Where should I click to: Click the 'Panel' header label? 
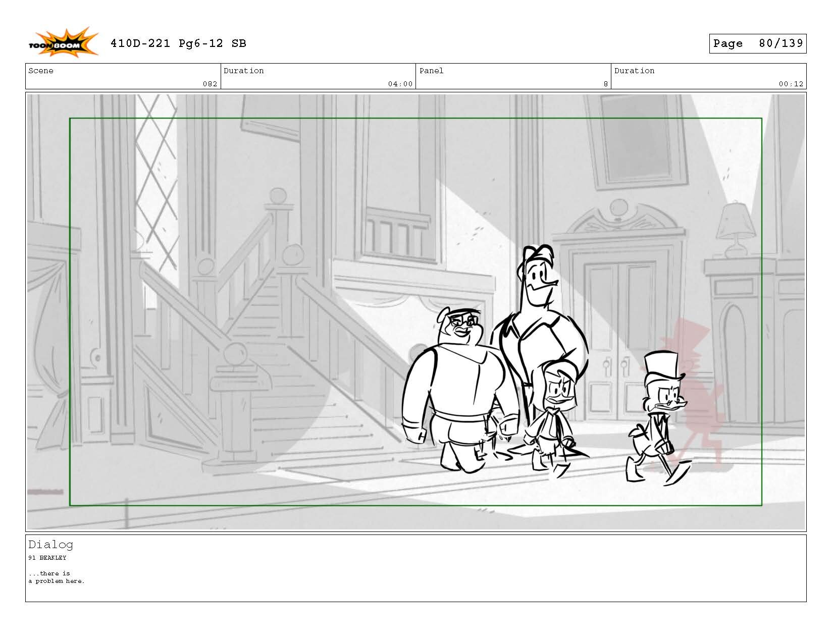pos(432,71)
